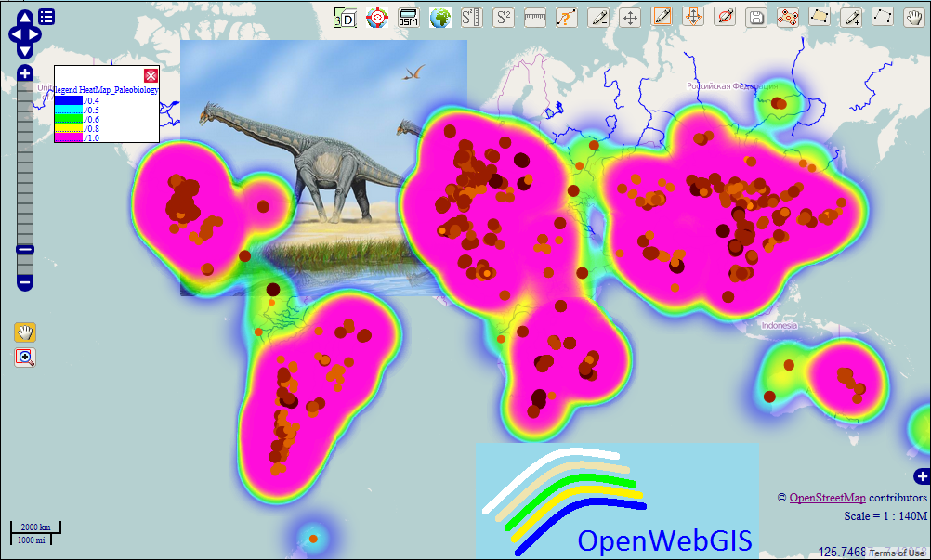Click the crossed-out circle pencil tool
Viewport: 931px width, 560px height.
click(x=725, y=17)
